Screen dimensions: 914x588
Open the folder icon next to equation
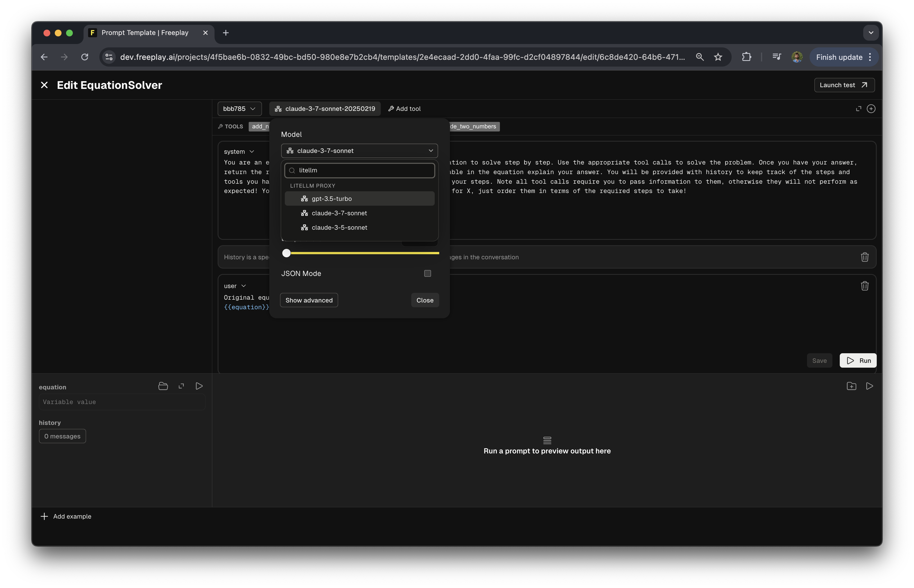click(163, 386)
